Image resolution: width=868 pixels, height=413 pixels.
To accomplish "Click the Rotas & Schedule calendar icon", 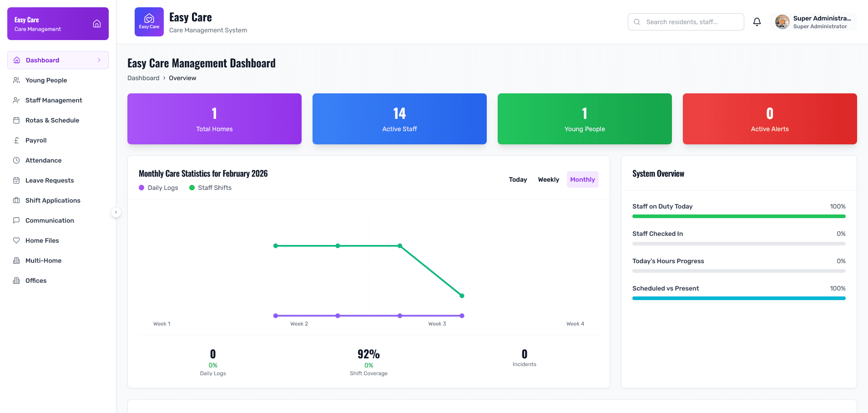I will click(x=16, y=120).
